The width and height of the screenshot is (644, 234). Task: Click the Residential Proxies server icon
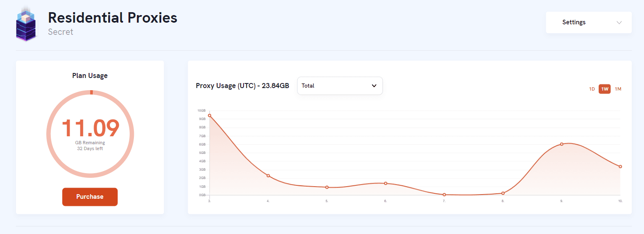click(x=27, y=24)
